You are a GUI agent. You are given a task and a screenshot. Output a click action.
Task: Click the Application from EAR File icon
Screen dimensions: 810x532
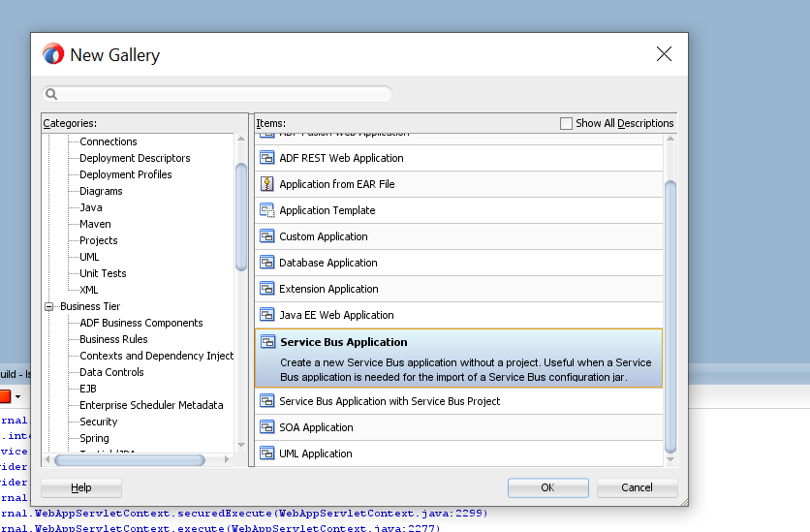click(267, 184)
